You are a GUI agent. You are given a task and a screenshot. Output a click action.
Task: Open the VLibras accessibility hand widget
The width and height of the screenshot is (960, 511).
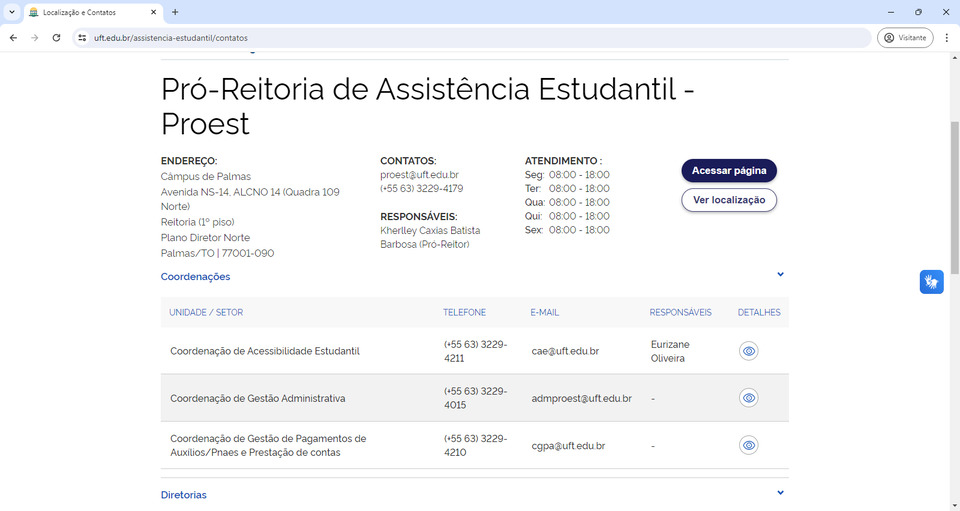(x=931, y=282)
